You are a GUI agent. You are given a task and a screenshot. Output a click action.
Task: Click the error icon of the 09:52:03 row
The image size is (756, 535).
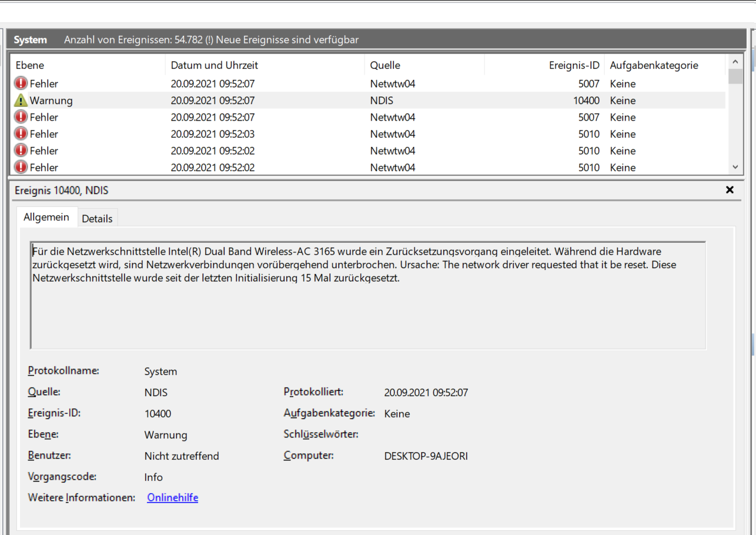tap(21, 134)
